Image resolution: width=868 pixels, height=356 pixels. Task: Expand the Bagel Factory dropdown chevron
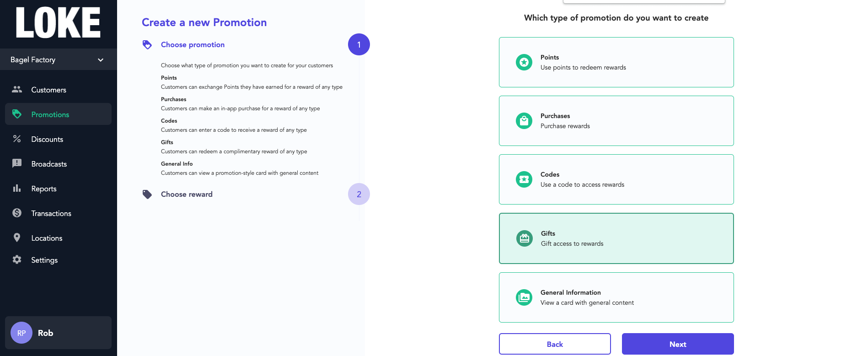(101, 60)
